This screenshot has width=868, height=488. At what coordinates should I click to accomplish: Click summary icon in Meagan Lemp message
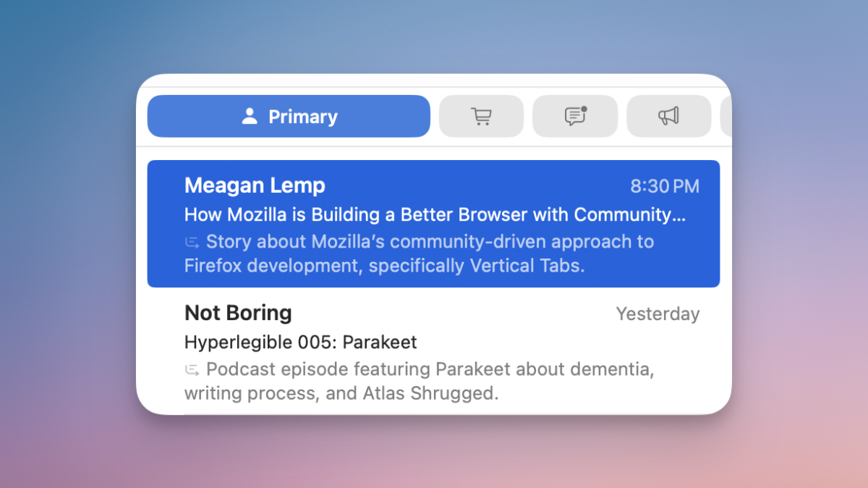[x=192, y=243]
